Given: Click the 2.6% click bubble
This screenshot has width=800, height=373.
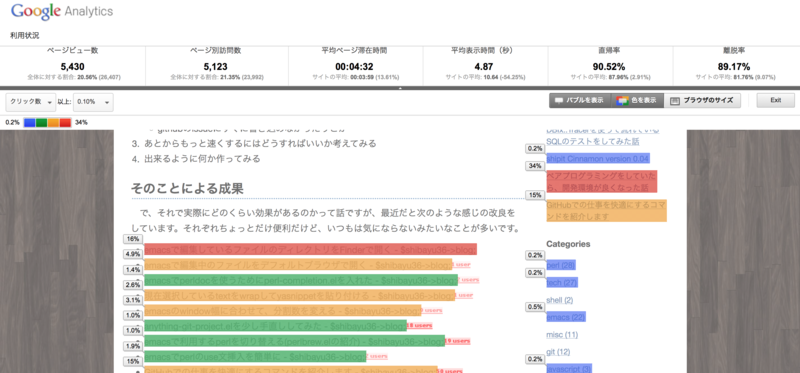Looking at the screenshot, I should point(133,285).
